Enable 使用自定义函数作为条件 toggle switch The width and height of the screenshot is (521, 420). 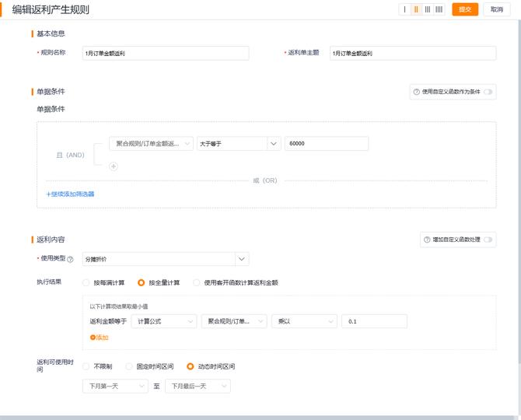(488, 92)
